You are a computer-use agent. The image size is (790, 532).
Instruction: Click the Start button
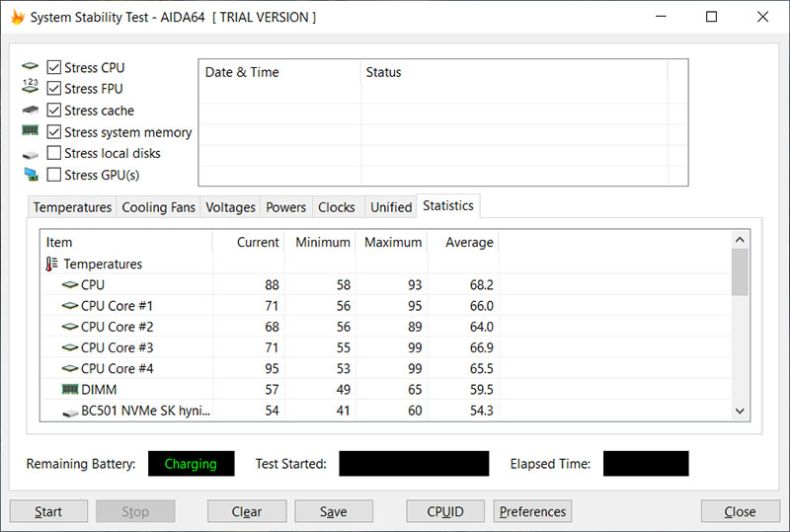point(48,511)
